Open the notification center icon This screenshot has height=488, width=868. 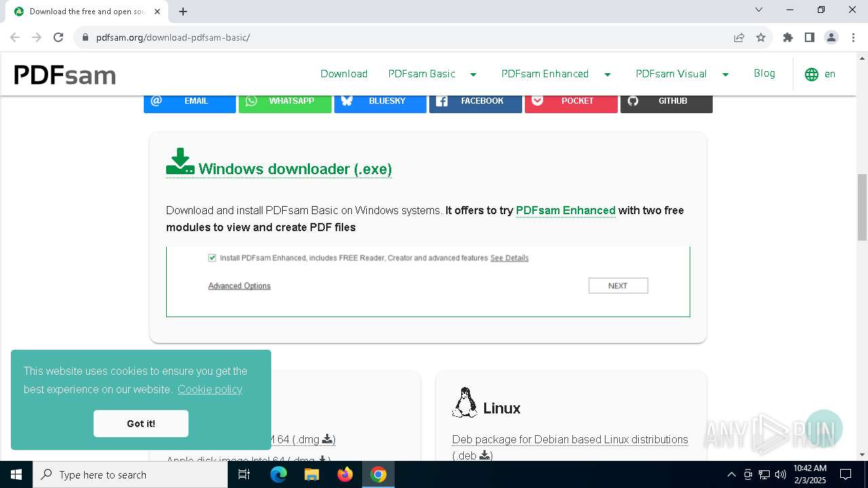pos(846,474)
